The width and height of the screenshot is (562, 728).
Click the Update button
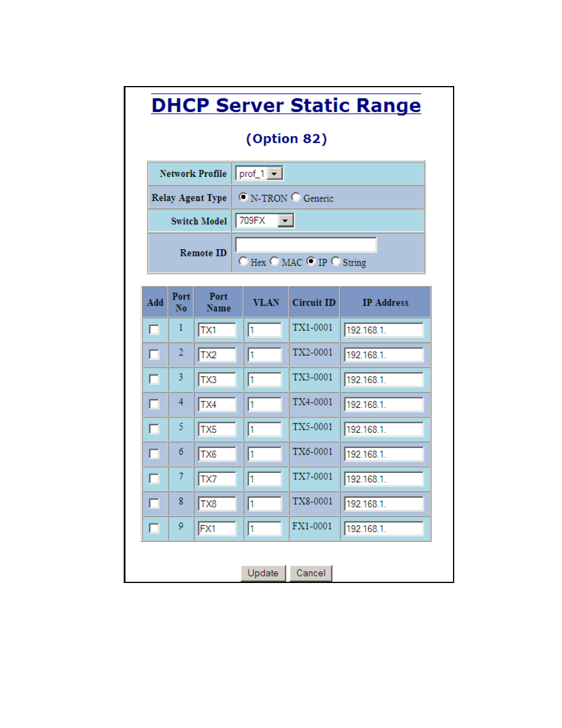point(263,573)
